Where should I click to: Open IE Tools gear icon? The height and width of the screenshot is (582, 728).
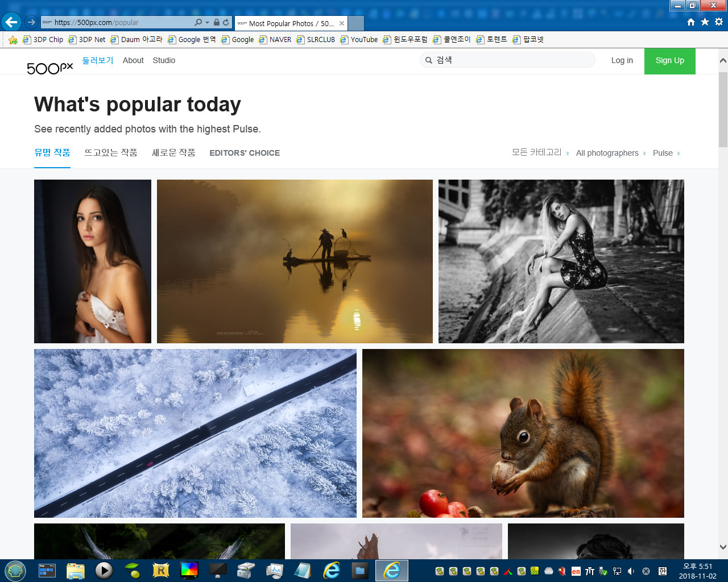pos(719,22)
